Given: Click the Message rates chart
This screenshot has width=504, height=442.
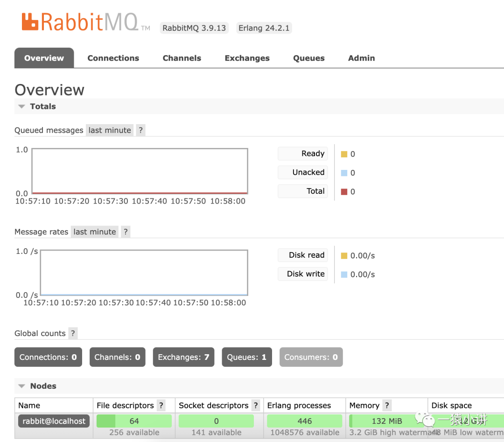Looking at the screenshot, I should pos(144,273).
